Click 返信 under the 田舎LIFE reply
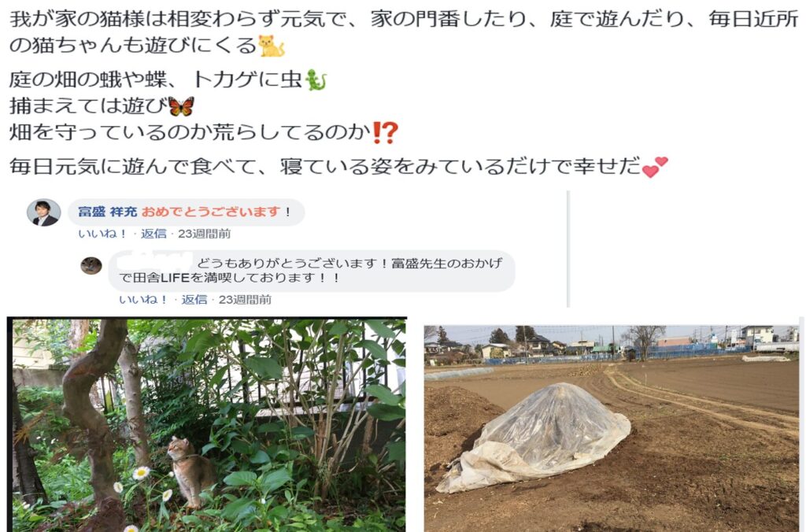The height and width of the screenshot is (532, 806). pyautogui.click(x=194, y=300)
